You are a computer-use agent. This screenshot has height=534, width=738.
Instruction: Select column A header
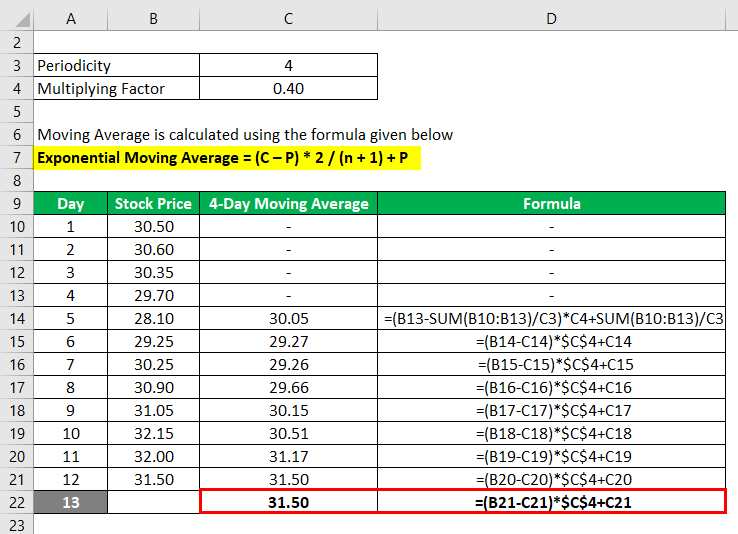[x=71, y=19]
